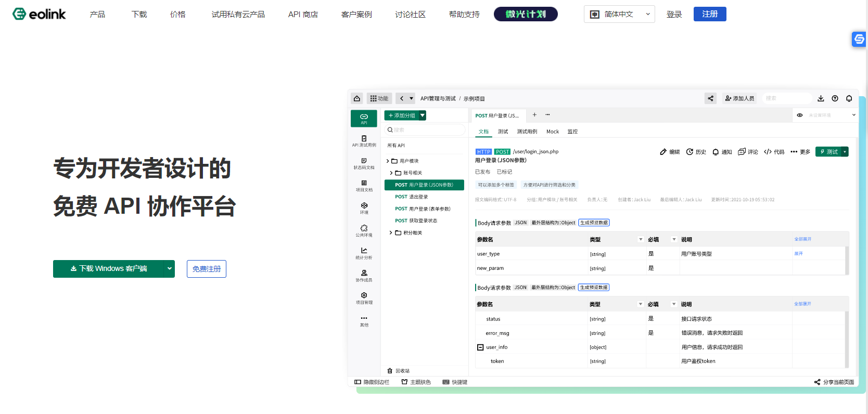Click the 通知 bell action

coord(722,152)
